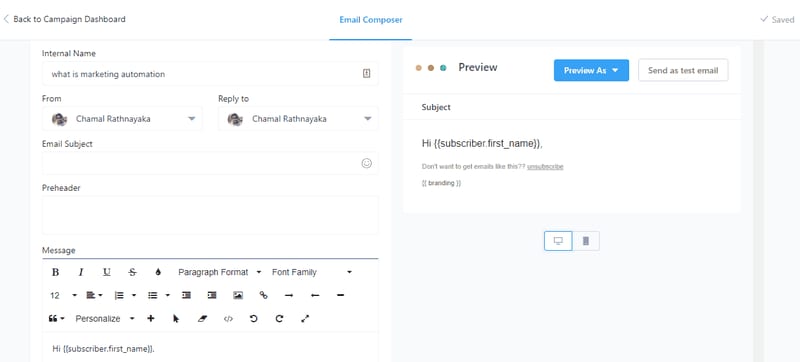Viewport: 800px width, 362px height.
Task: Toggle bold formatting in message toolbar
Action: (x=56, y=272)
